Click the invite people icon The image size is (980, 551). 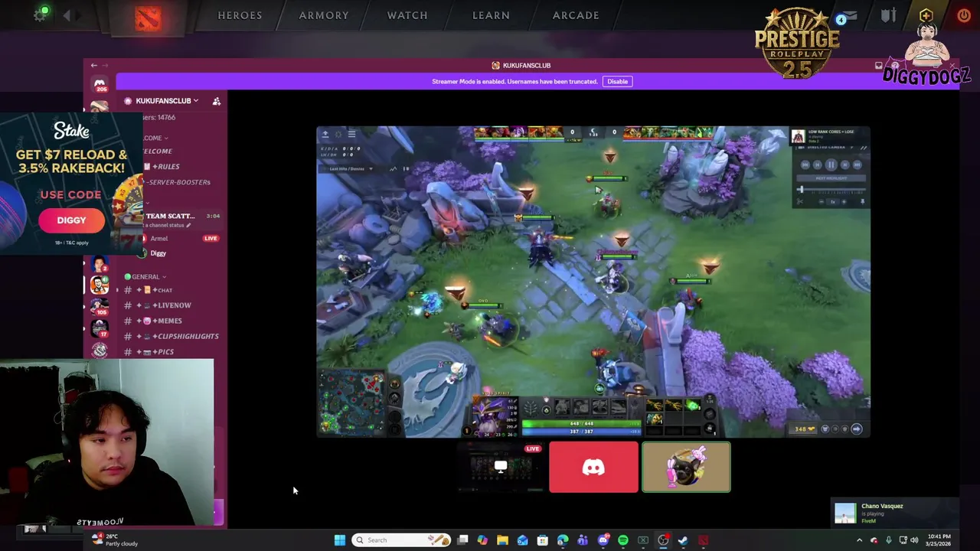(217, 101)
